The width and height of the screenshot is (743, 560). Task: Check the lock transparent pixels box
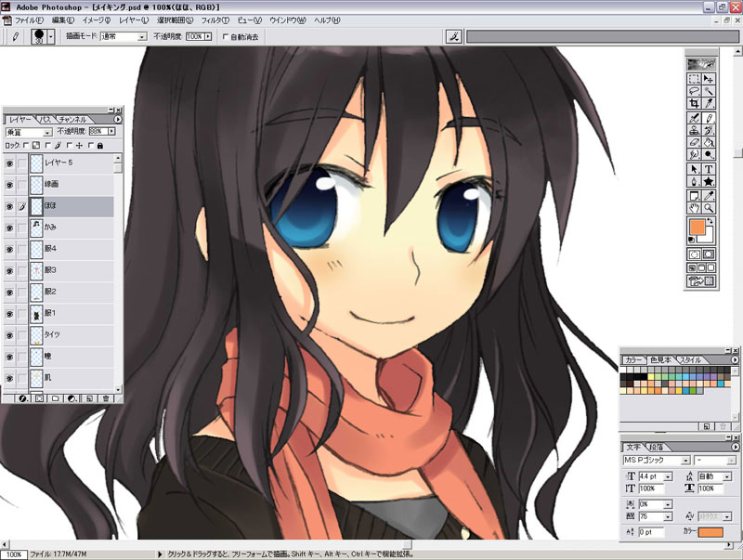(27, 146)
